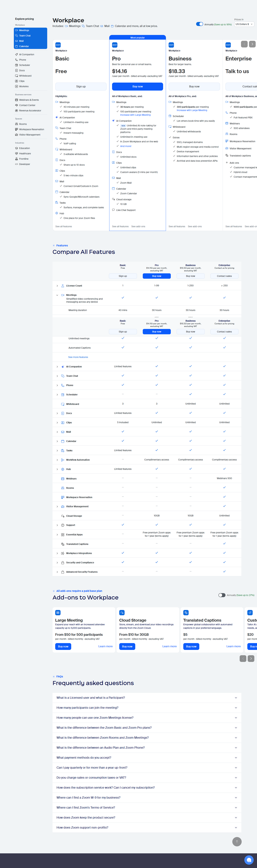The height and width of the screenshot is (868, 257).
Task: Select the Phone icon in sidebar
Action: pyautogui.click(x=17, y=60)
